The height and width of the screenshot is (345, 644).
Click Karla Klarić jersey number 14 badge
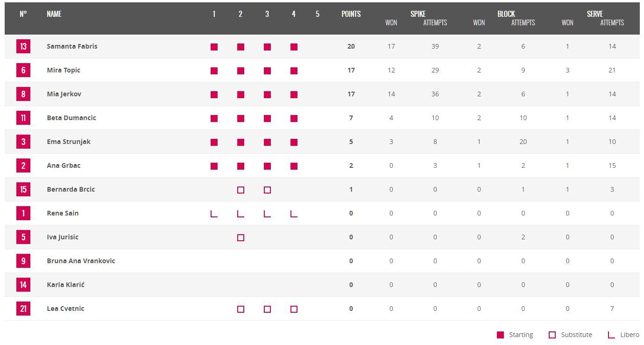point(23,285)
